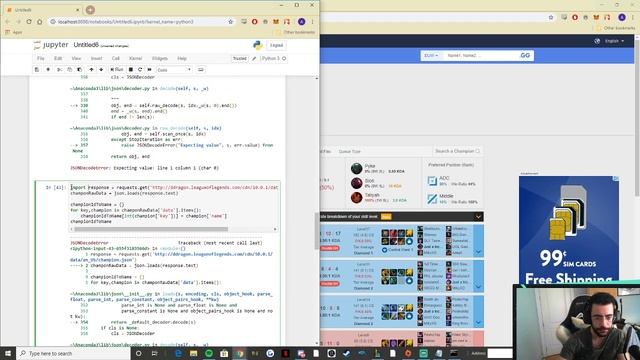Open the Insert menu in Jupyter
Viewport: 640px width, 360px height.
pos(96,58)
